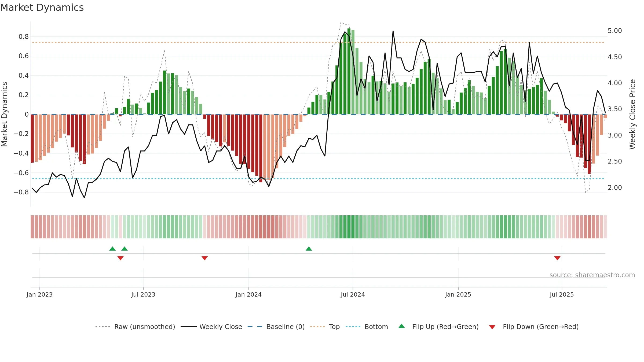Toggle the Raw (unsmoothed) legend entry
The image size is (644, 362).
[135, 327]
